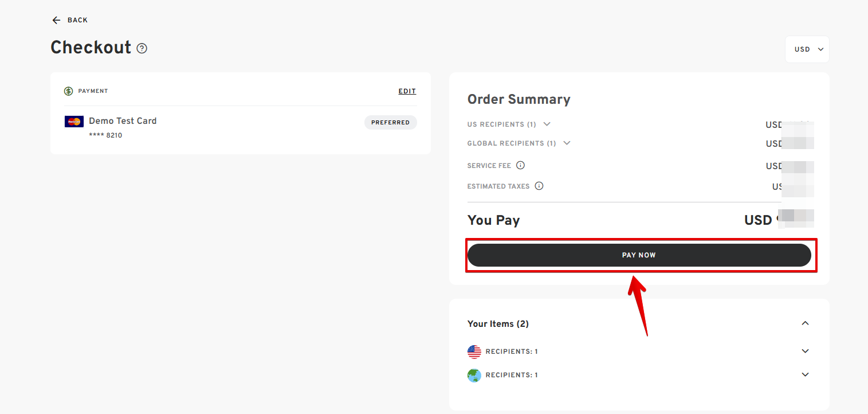The width and height of the screenshot is (868, 414).
Task: Show Service Fee info icon details
Action: (520, 165)
